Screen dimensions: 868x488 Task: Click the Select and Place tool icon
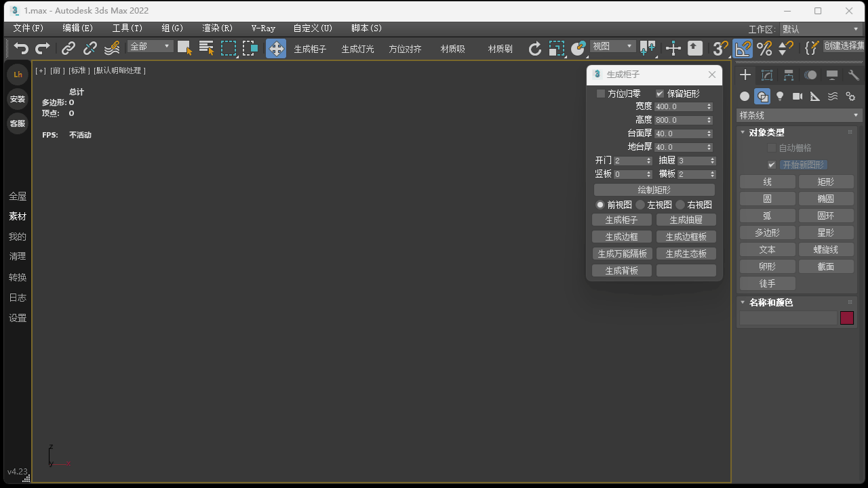[x=578, y=48]
